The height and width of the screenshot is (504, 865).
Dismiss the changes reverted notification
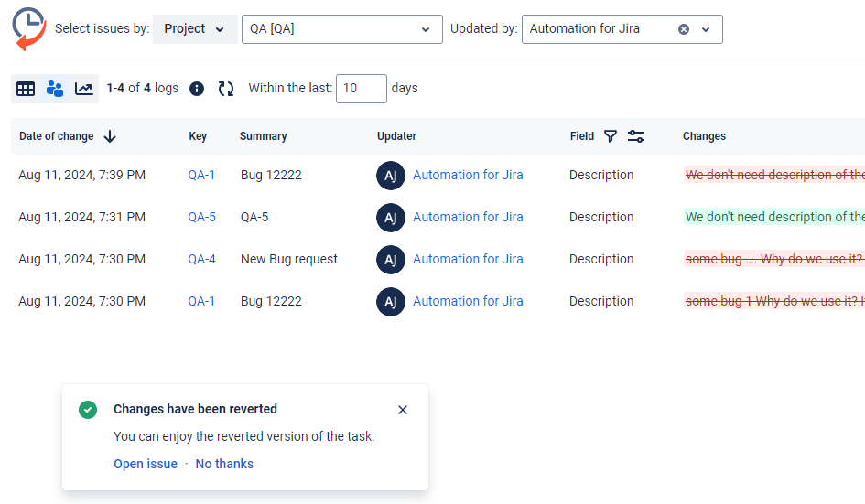(403, 410)
